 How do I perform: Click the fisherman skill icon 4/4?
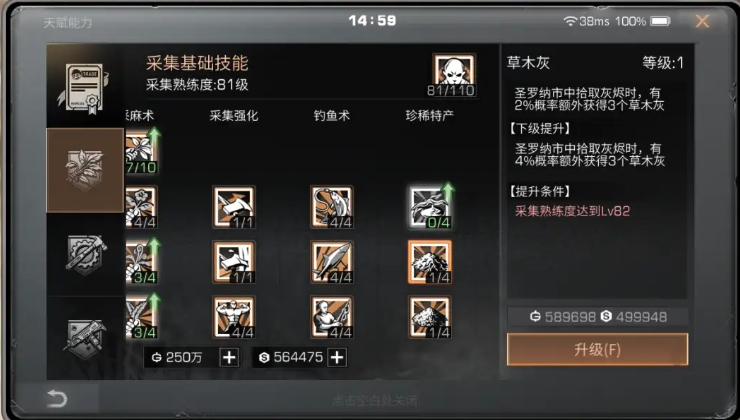pyautogui.click(x=332, y=317)
